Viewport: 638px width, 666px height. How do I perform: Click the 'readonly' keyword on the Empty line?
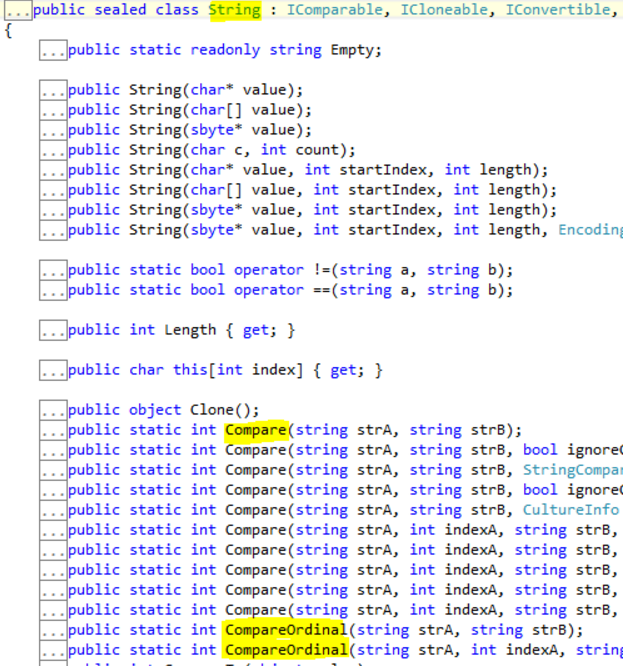[x=225, y=51]
